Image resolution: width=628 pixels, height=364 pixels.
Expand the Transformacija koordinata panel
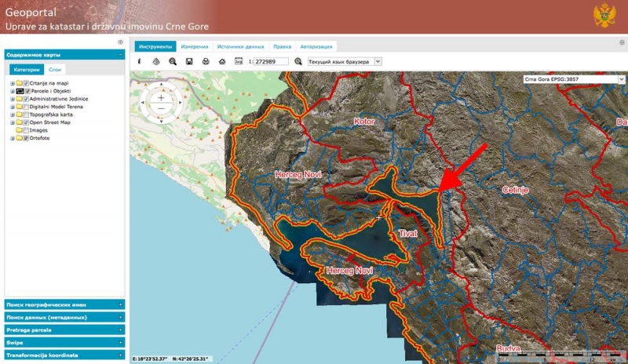(64, 355)
